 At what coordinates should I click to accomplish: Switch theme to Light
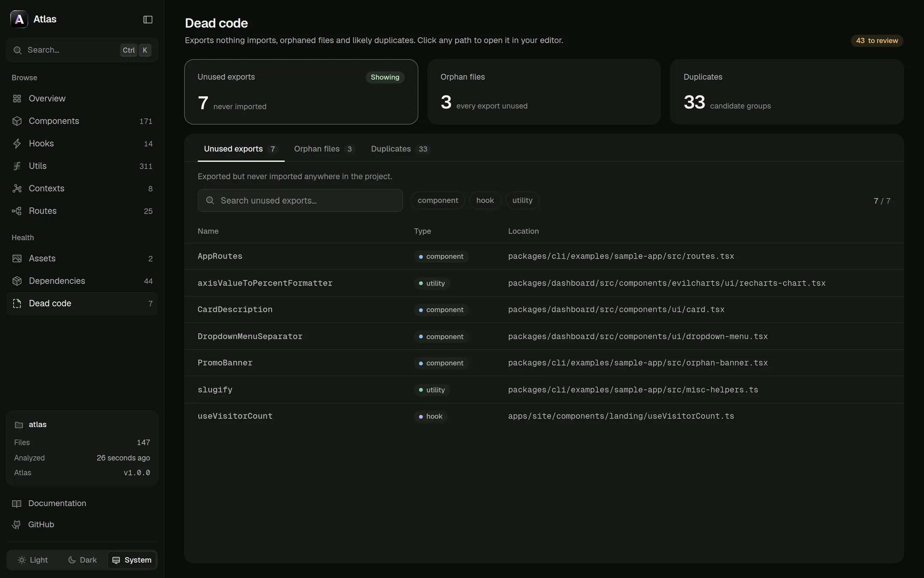(33, 560)
